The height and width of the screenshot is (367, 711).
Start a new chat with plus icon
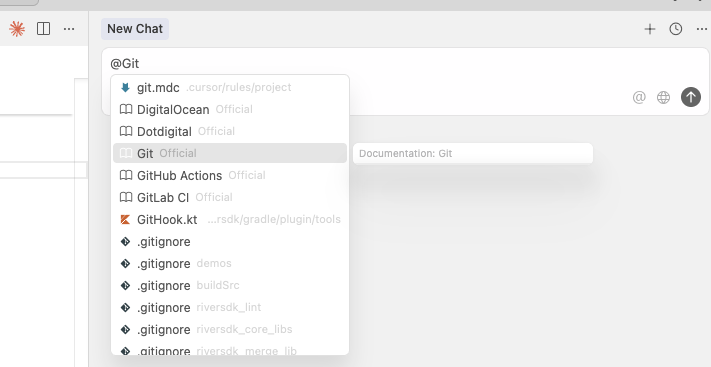tap(650, 29)
